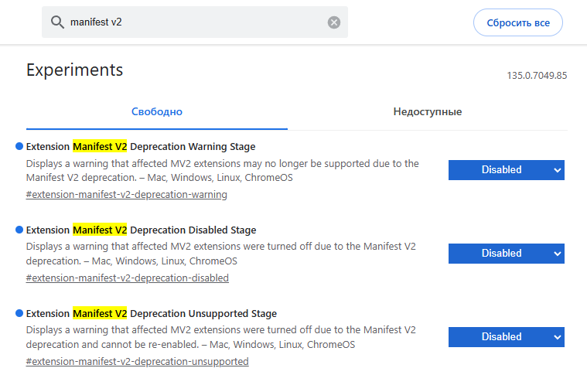The width and height of the screenshot is (587, 392).
Task: Click the magnifier search icon
Action: tap(57, 22)
